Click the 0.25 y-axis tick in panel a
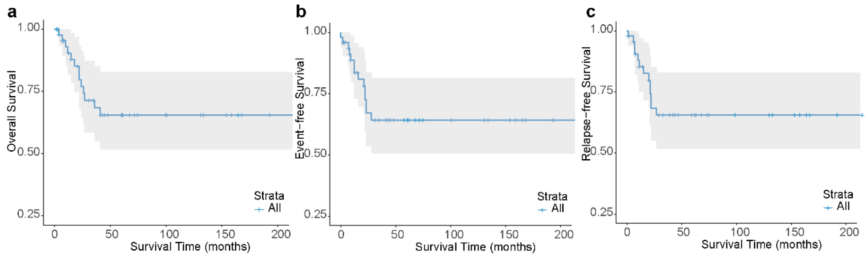Image resolution: width=868 pixels, height=256 pixels. point(29,214)
